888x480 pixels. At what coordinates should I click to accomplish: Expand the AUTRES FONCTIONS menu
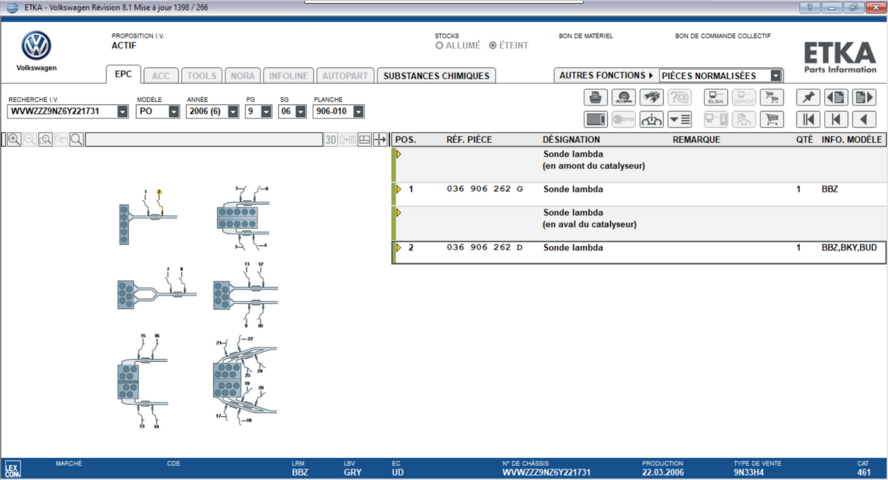(606, 75)
